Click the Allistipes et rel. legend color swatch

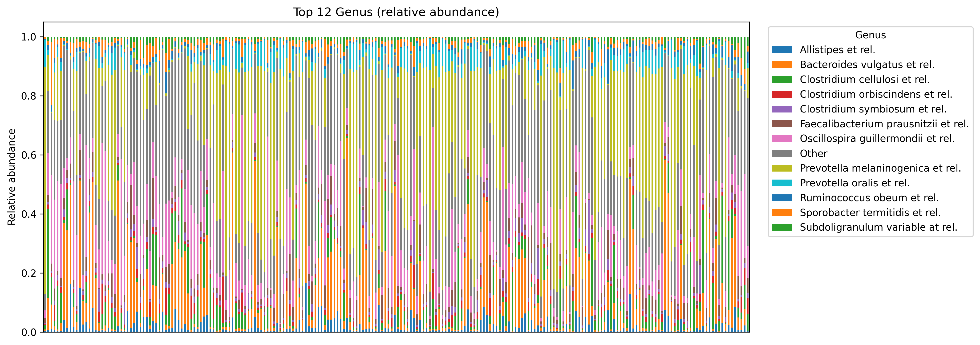(782, 50)
